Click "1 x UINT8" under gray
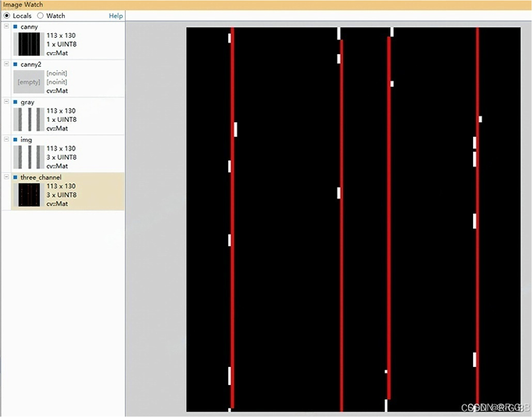Viewport: 532px width, 417px height. 61,119
